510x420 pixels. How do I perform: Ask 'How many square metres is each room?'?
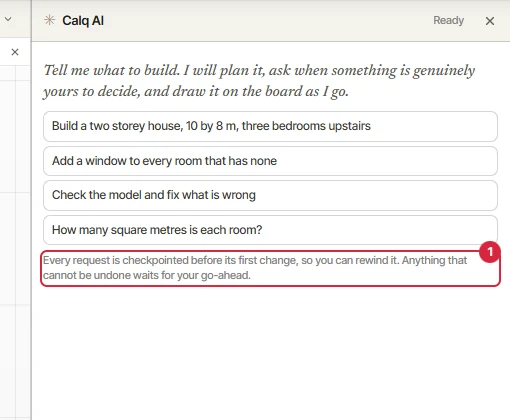point(270,230)
